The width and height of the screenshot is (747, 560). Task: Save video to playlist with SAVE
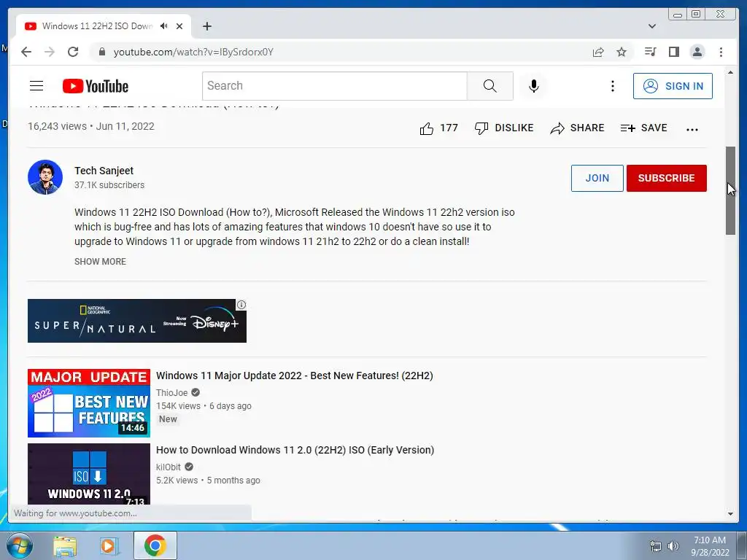(x=643, y=128)
